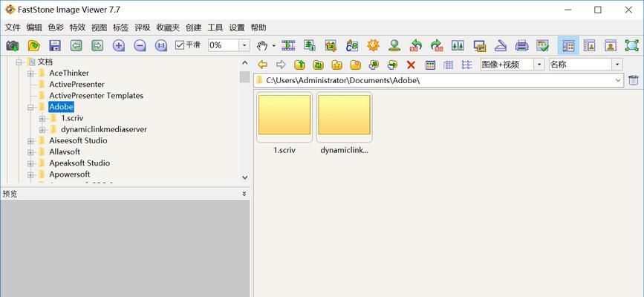The width and height of the screenshot is (644, 297).
Task: Open the 编辑 menu
Action: click(34, 28)
